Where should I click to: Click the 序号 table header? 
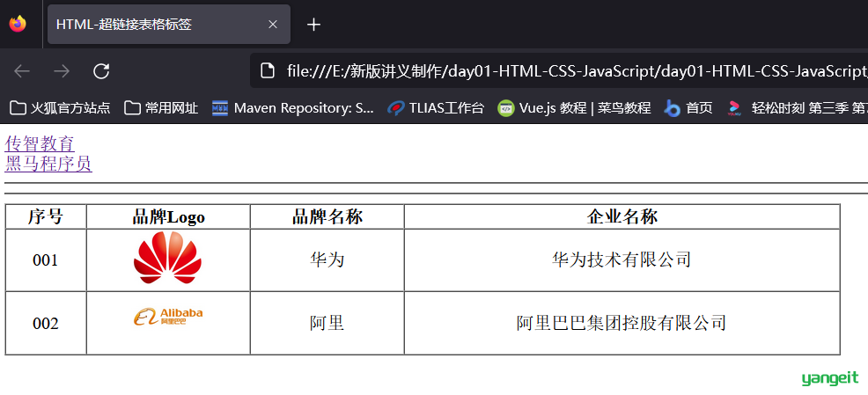coord(46,216)
